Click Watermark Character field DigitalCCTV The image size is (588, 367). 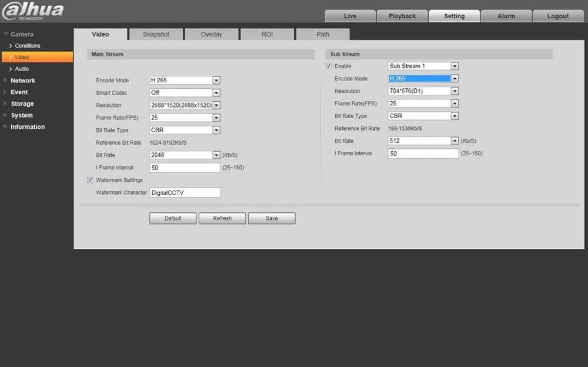185,192
